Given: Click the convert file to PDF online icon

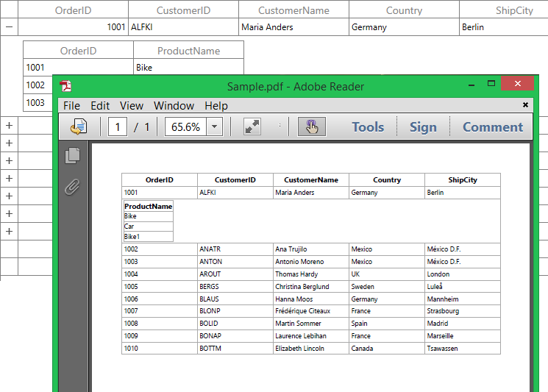Looking at the screenshot, I should click(x=79, y=126).
